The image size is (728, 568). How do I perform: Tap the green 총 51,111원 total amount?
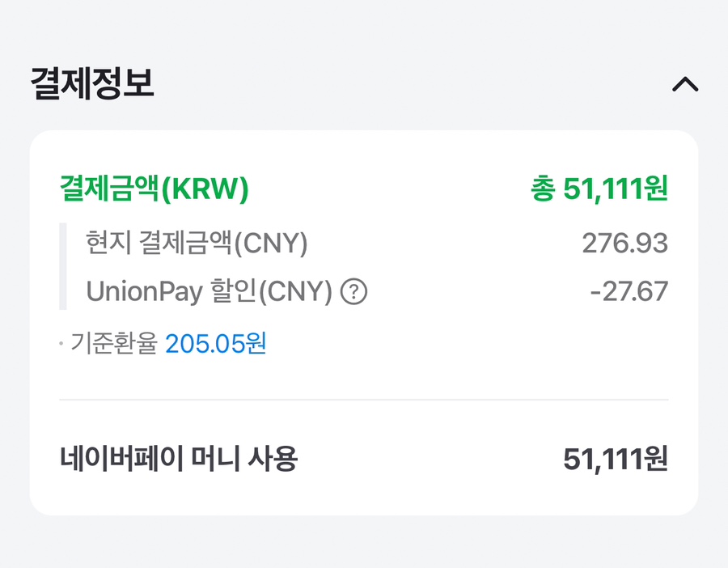point(599,189)
